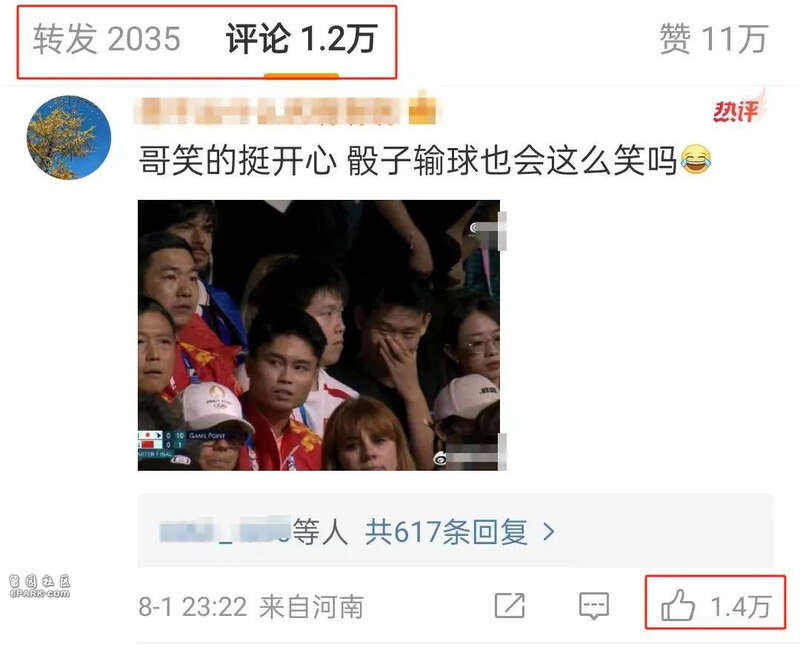Tap the chevron after 共617条回复
This screenshot has width=800, height=647.
coord(549,532)
